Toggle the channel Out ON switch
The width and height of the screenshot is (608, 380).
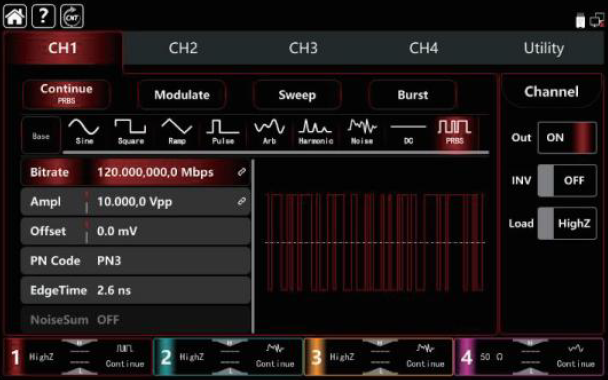coord(567,138)
